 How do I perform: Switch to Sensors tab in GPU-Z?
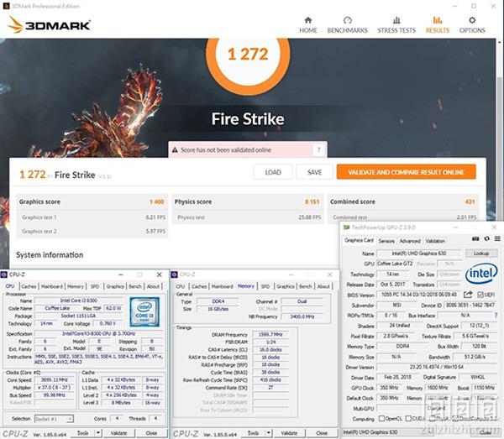click(386, 240)
